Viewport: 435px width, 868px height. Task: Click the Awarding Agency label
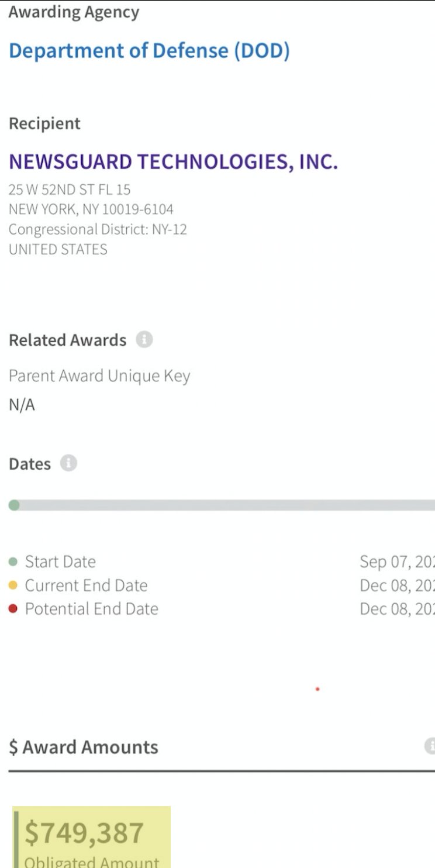pyautogui.click(x=74, y=12)
